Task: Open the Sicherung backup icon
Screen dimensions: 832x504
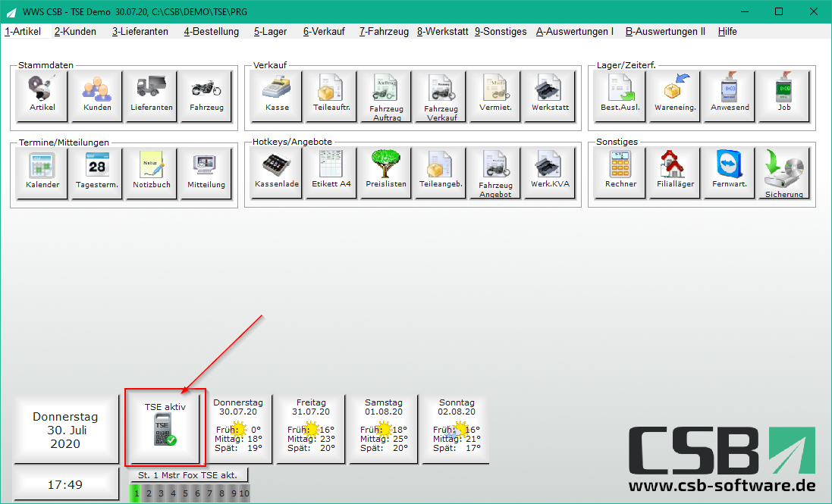Action: point(783,173)
